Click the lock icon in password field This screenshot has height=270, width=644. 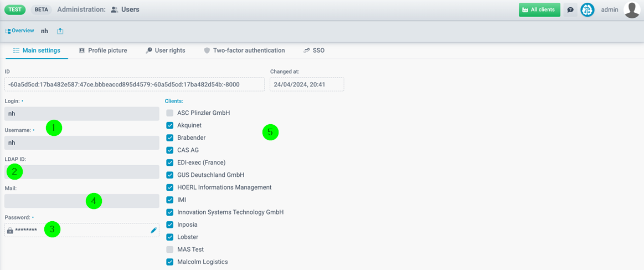coord(10,230)
